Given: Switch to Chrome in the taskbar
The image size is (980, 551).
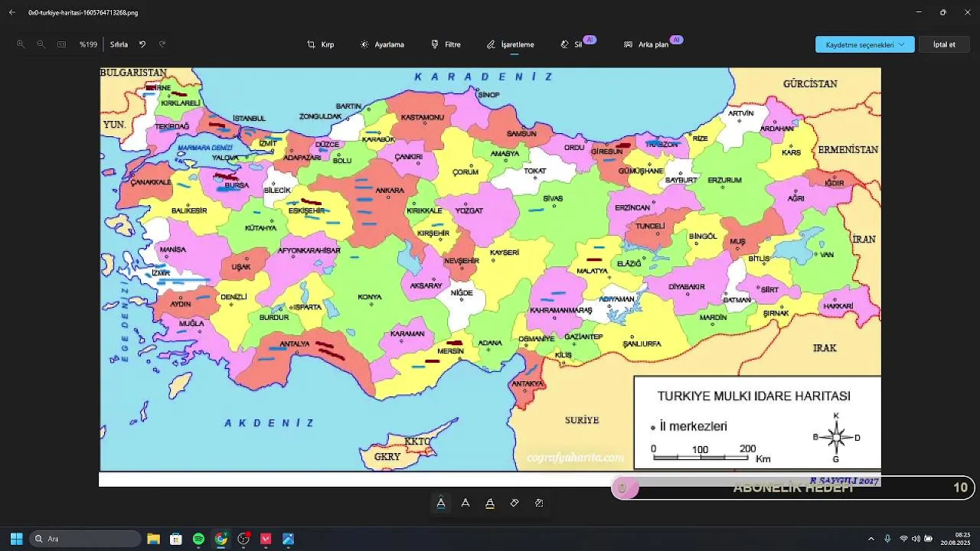Looking at the screenshot, I should click(220, 539).
